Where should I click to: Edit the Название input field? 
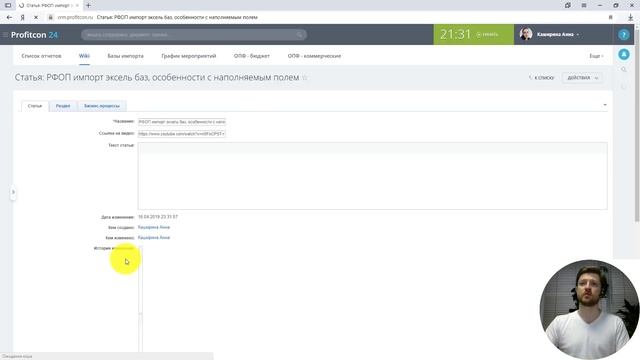coord(182,122)
